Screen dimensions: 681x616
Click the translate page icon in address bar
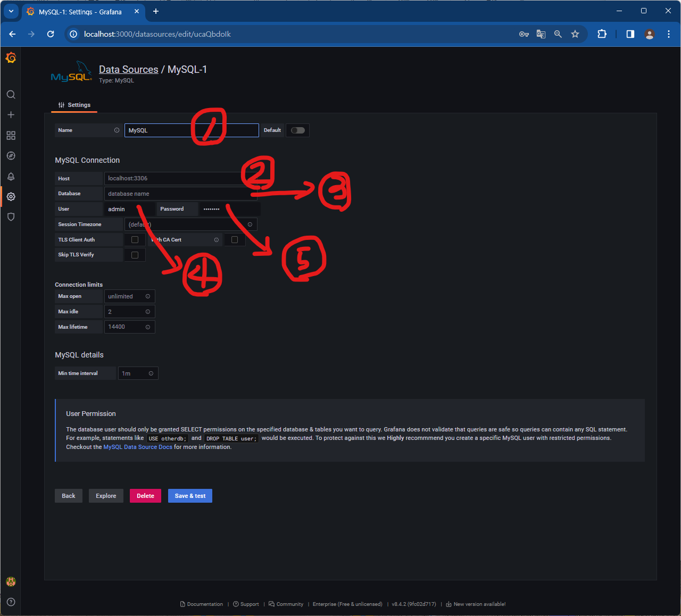pos(541,34)
